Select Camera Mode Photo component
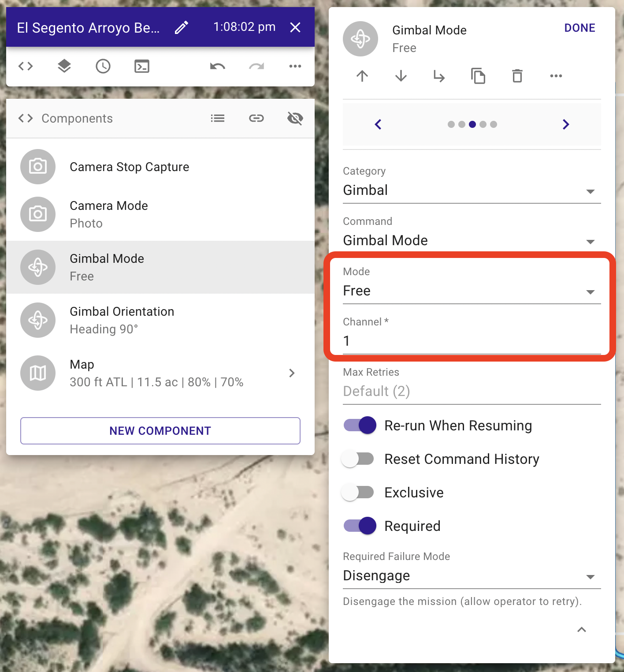Screen dimensions: 624x672 point(160,214)
